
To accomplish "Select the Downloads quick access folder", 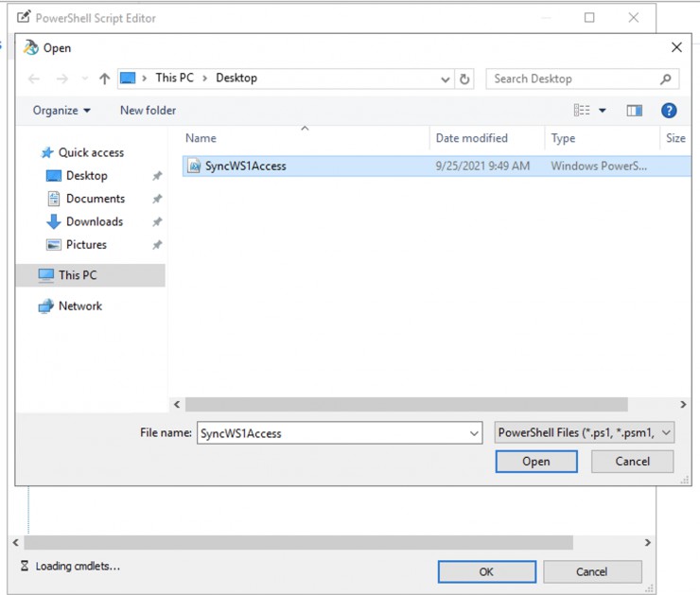I will 94,221.
